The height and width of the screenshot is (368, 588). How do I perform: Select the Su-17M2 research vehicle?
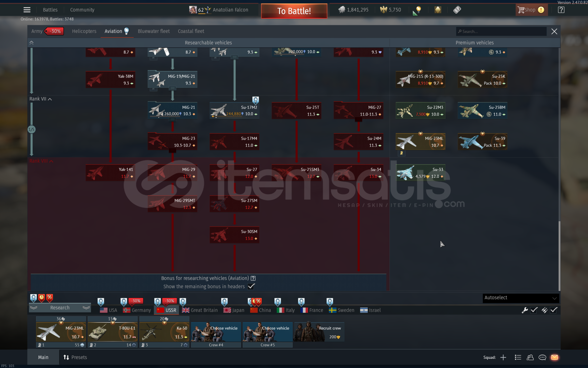(234, 111)
